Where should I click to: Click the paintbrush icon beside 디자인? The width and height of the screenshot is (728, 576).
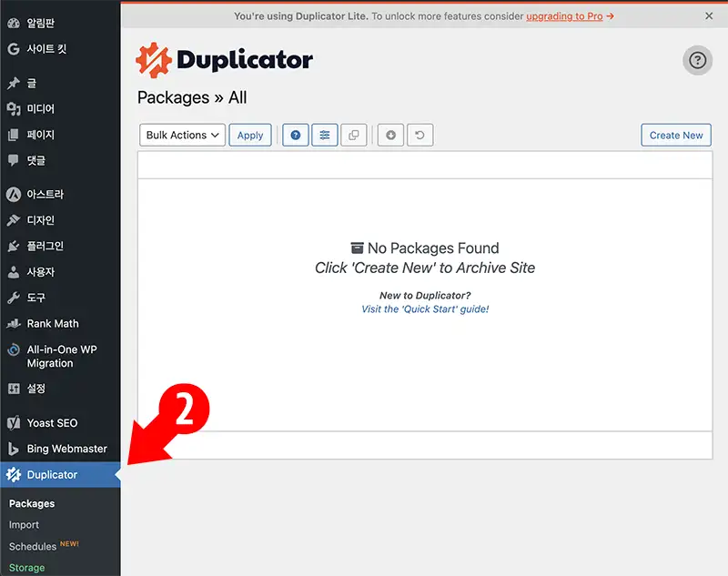[14, 220]
